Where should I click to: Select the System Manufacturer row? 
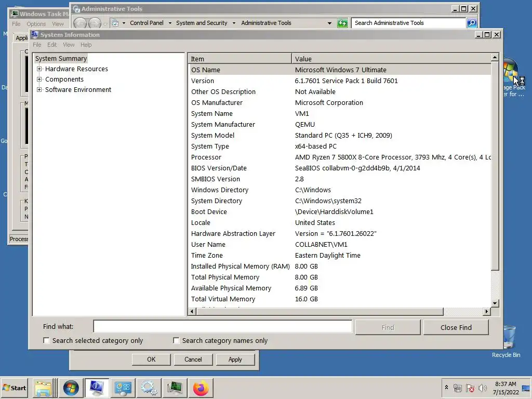click(340, 125)
